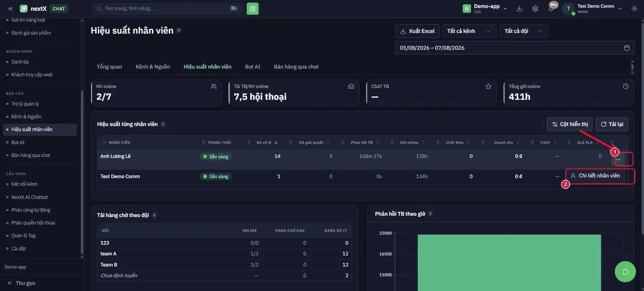
Task: Click Thu gọn at the sidebar bottom
Action: tap(21, 283)
